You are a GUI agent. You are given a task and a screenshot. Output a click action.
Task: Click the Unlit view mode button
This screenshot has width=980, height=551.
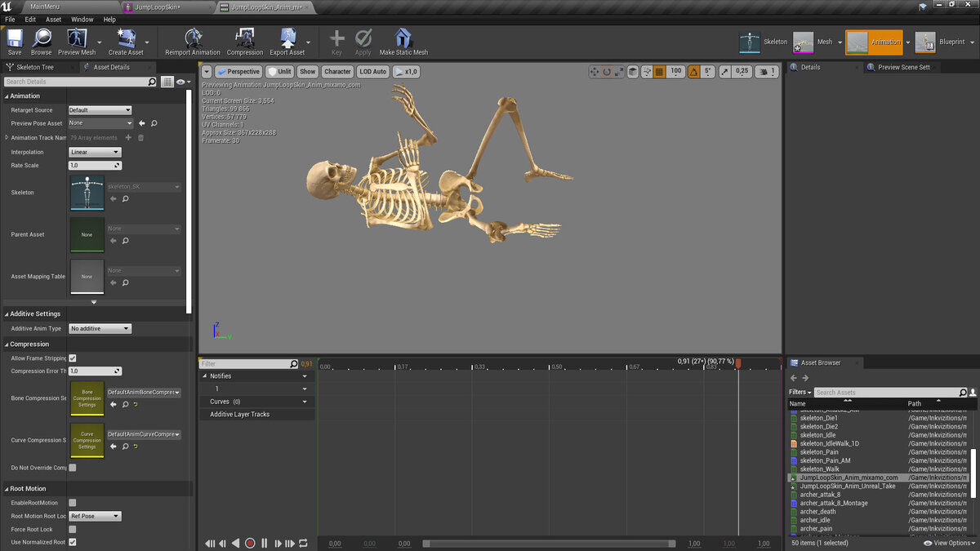click(279, 72)
